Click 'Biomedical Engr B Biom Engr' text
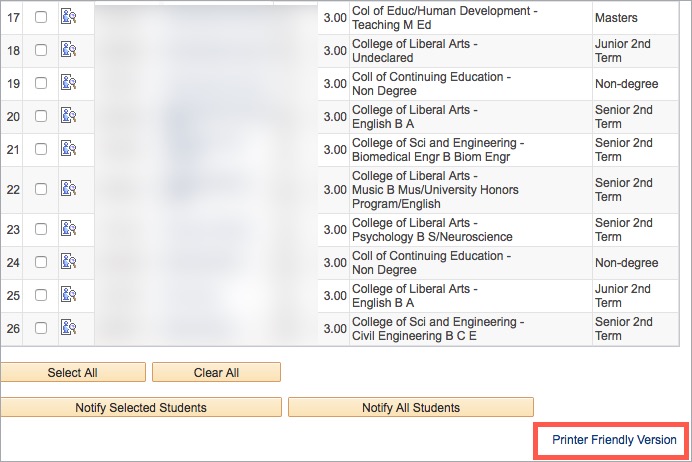 tap(431, 157)
